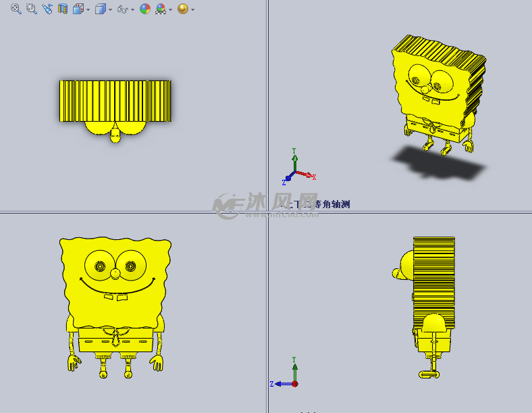This screenshot has width=532, height=413.
Task: Click the View Settings gold sphere icon
Action: [x=183, y=9]
